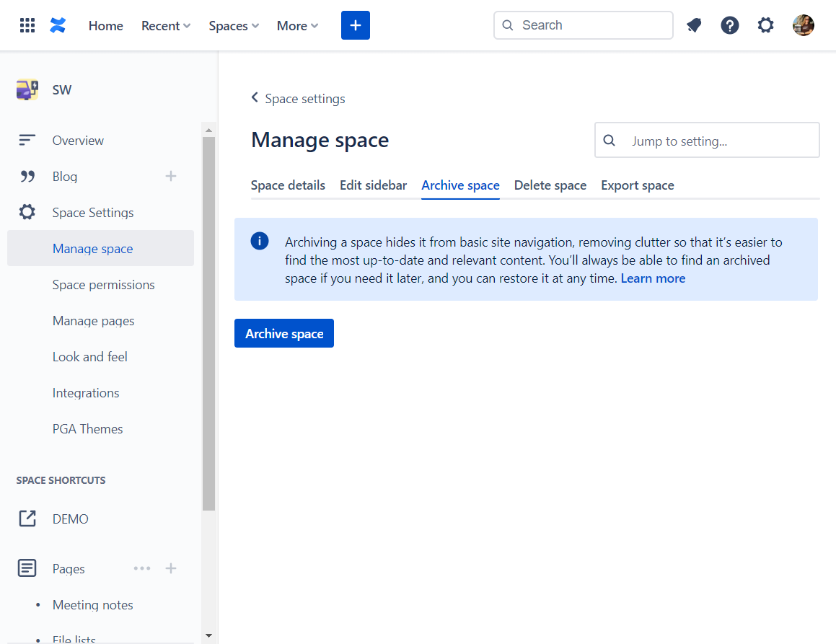The height and width of the screenshot is (644, 836).
Task: Open the Learn more link
Action: click(x=652, y=278)
